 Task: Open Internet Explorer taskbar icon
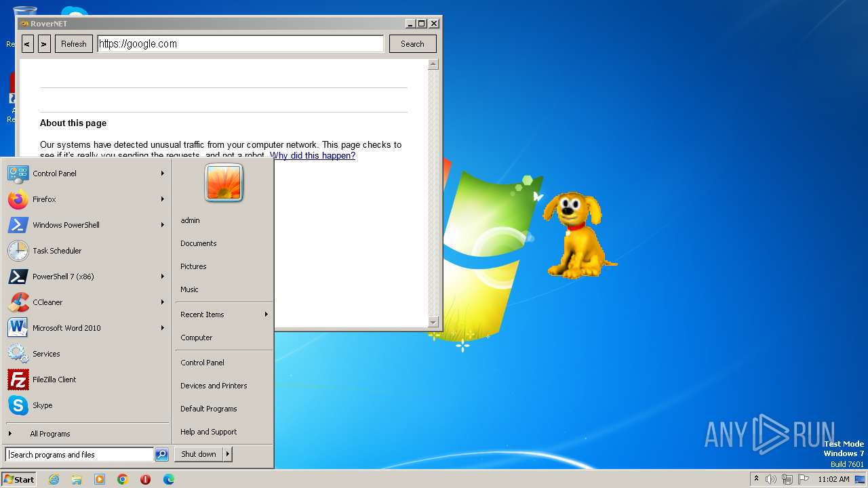54,479
